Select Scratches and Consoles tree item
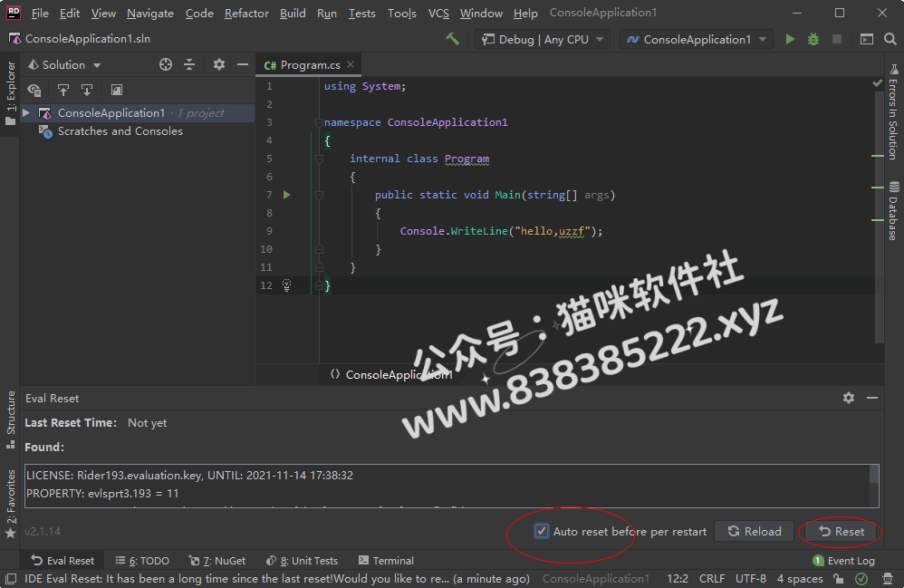 click(x=120, y=130)
